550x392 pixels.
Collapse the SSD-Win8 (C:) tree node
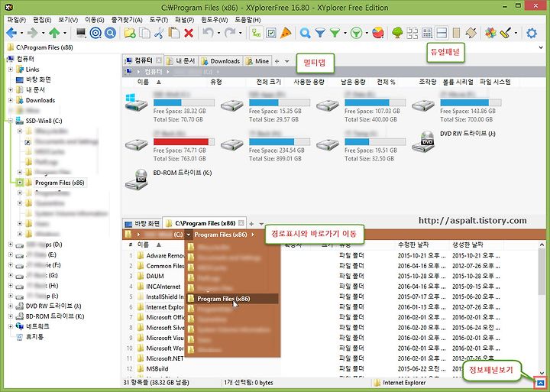[x=11, y=121]
